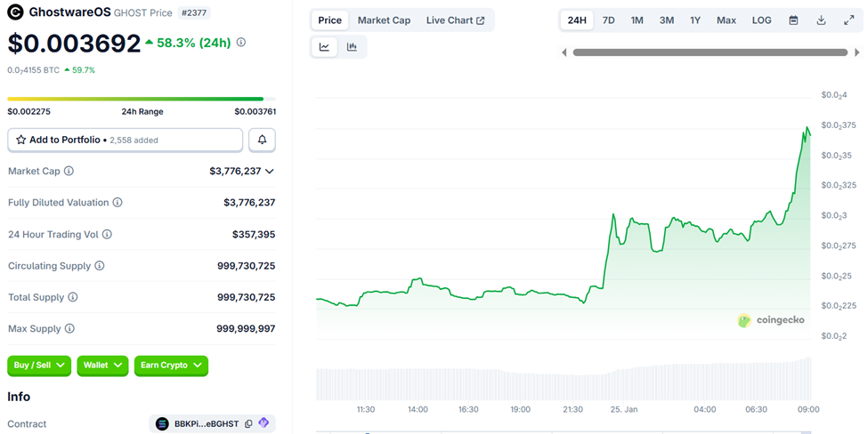Image resolution: width=868 pixels, height=434 pixels.
Task: Expand chart to fullscreen
Action: click(848, 20)
